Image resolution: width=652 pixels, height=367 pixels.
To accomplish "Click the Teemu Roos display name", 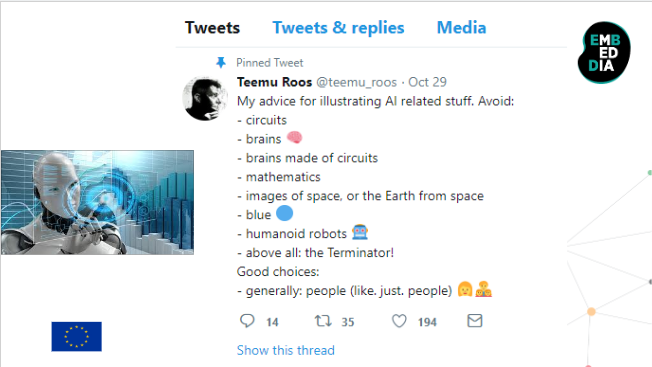I will tap(274, 82).
